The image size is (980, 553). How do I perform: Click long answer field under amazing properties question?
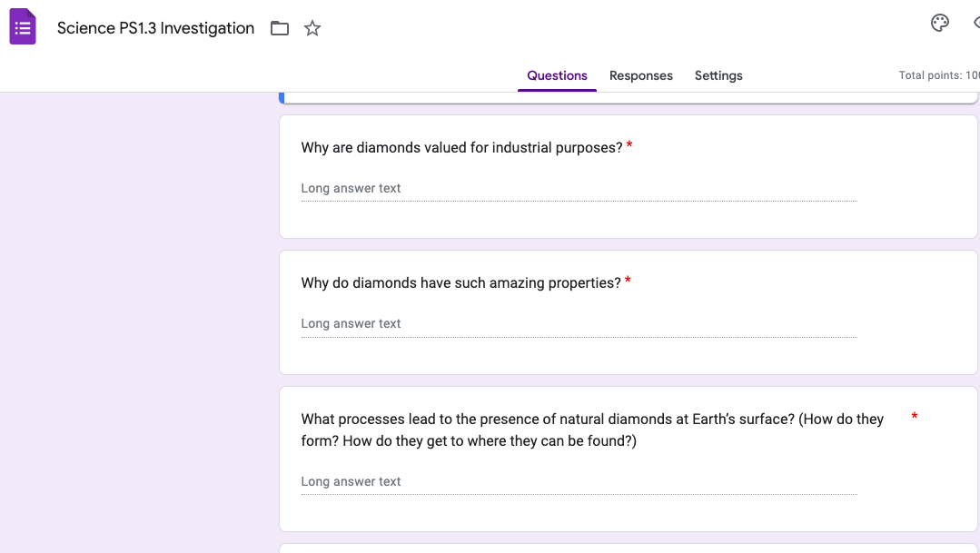click(579, 324)
